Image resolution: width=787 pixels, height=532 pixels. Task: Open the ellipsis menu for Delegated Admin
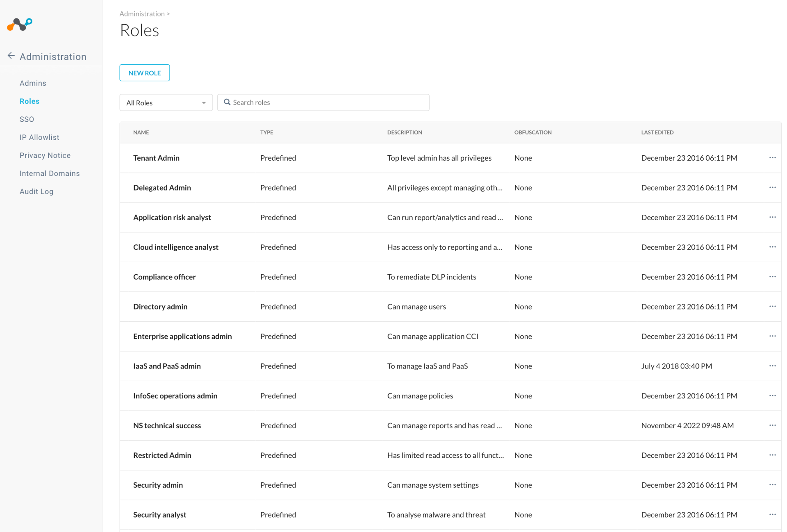(773, 187)
